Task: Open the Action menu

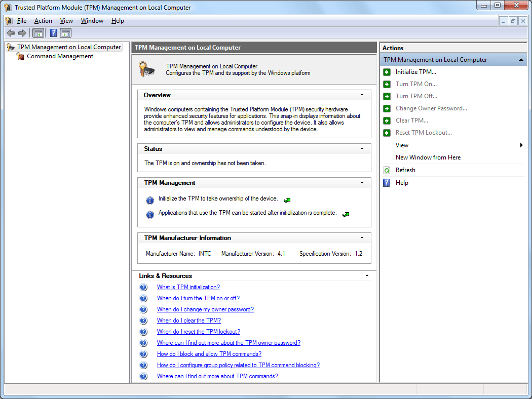Action: 43,21
